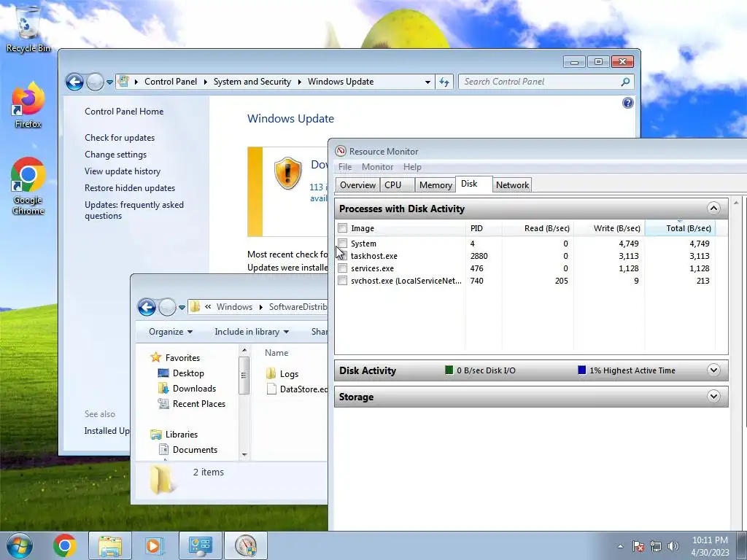Viewport: 747px width, 560px height.
Task: Check the System process checkbox
Action: coord(343,244)
